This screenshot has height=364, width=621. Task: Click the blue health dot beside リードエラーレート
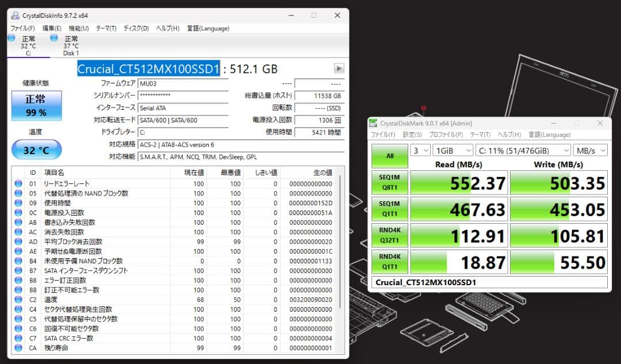pyautogui.click(x=17, y=183)
